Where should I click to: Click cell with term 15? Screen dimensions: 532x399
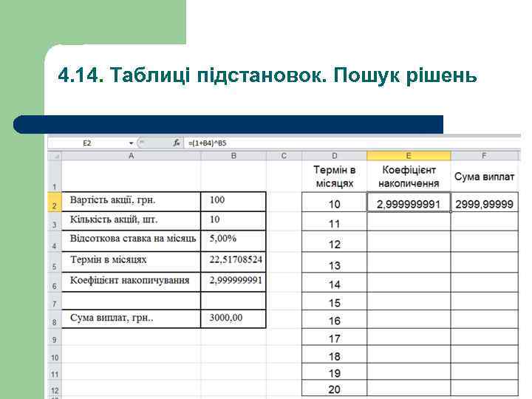(x=334, y=301)
